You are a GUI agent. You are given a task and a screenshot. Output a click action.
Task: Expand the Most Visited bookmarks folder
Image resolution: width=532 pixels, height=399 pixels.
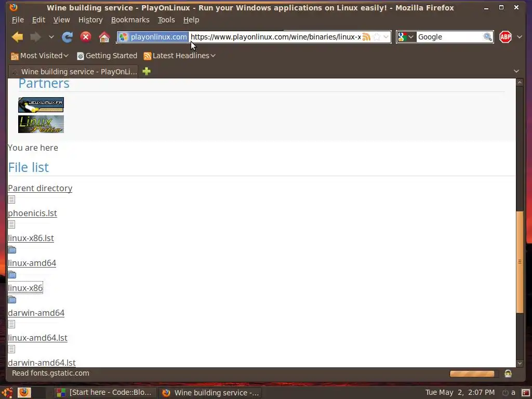point(39,56)
